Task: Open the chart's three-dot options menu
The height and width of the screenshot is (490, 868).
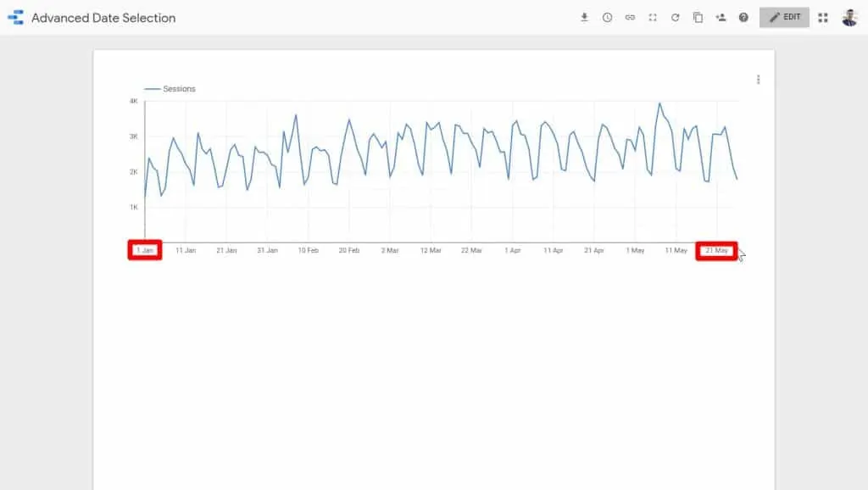Action: pyautogui.click(x=759, y=79)
